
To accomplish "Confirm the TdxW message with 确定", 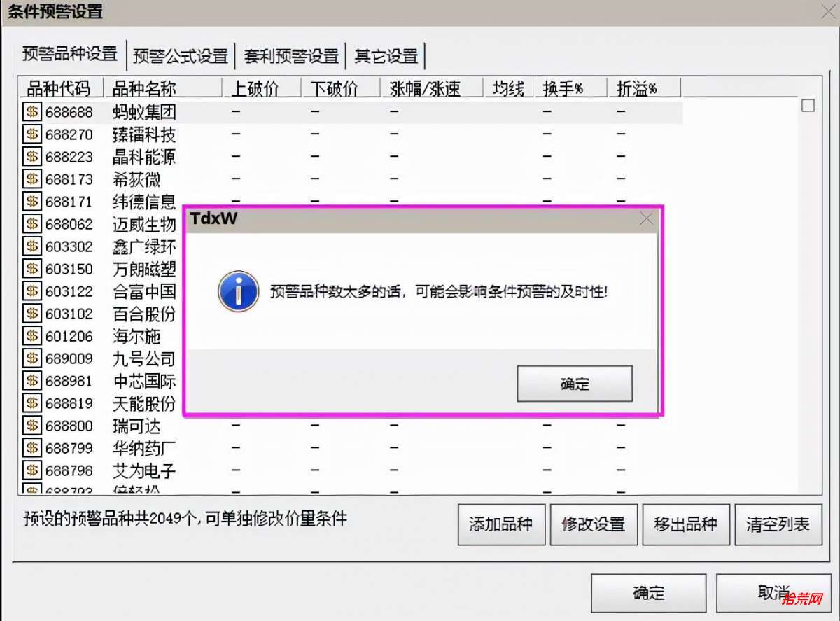I will click(575, 384).
